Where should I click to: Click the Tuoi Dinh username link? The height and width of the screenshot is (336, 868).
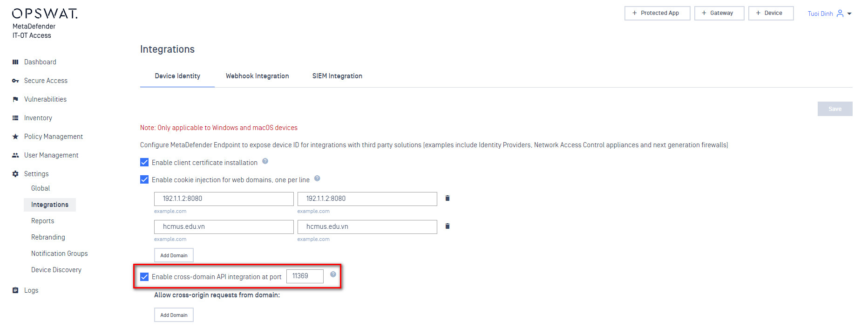click(820, 14)
